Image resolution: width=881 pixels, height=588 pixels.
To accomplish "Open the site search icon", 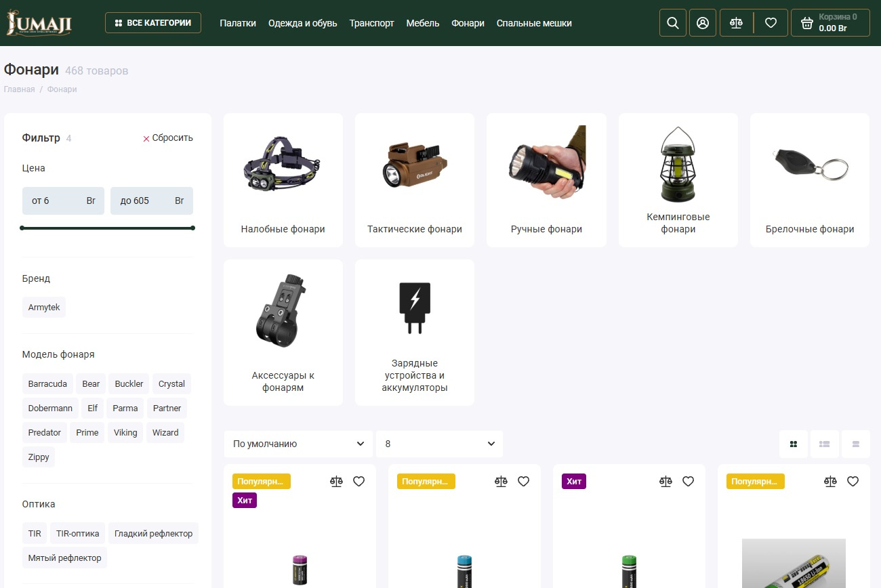I will [x=673, y=23].
